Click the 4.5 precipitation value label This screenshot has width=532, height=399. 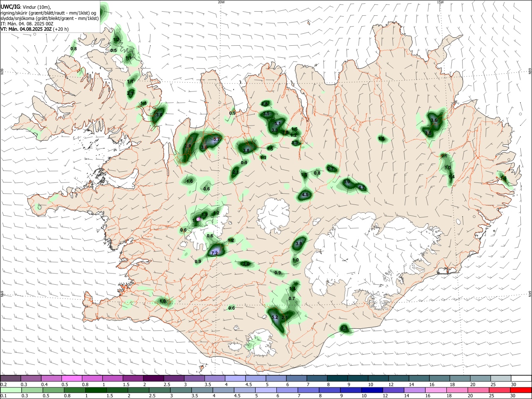[305, 195]
